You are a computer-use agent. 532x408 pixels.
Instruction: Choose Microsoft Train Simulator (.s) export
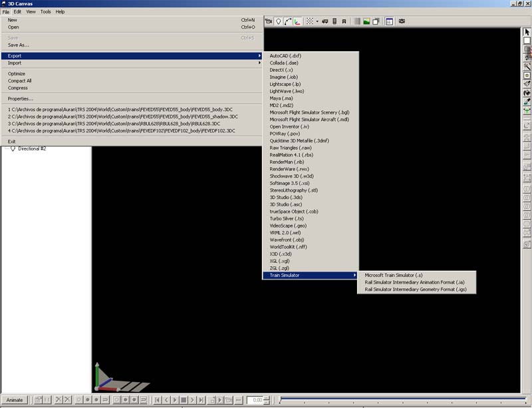click(x=394, y=275)
